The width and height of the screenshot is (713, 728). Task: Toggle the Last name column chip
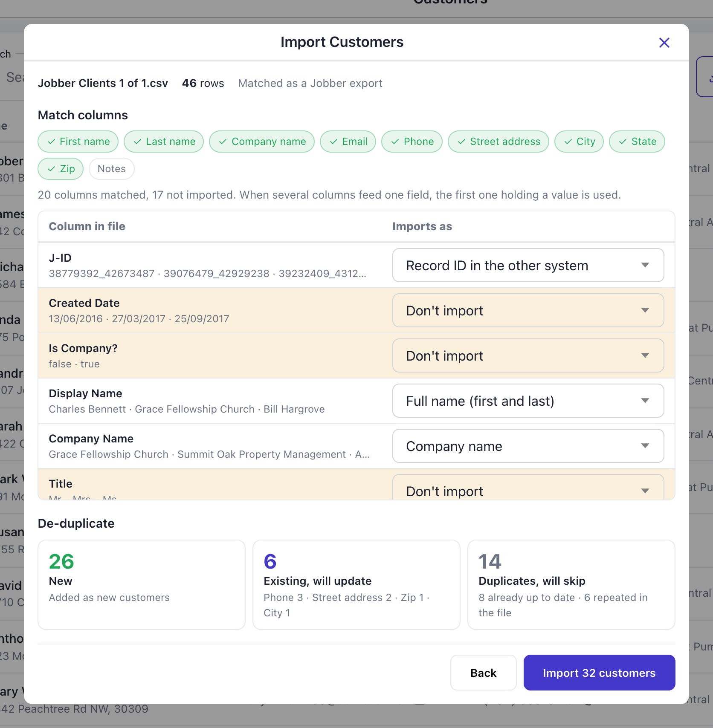(x=164, y=142)
